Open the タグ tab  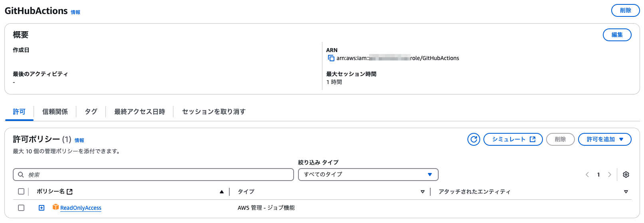point(91,112)
